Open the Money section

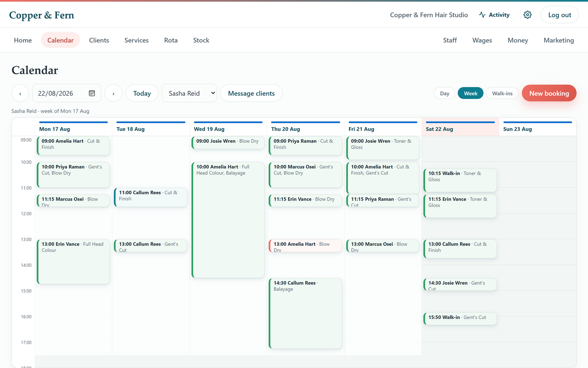(518, 40)
